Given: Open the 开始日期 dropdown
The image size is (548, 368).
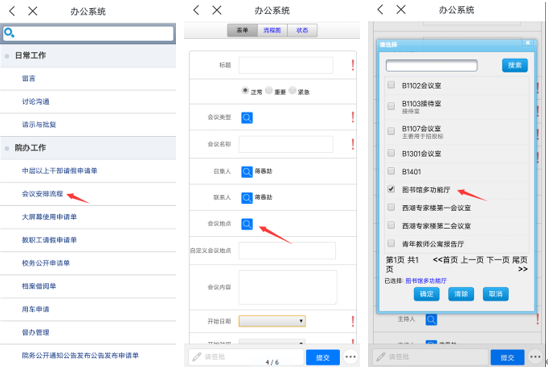Looking at the screenshot, I should tap(272, 321).
